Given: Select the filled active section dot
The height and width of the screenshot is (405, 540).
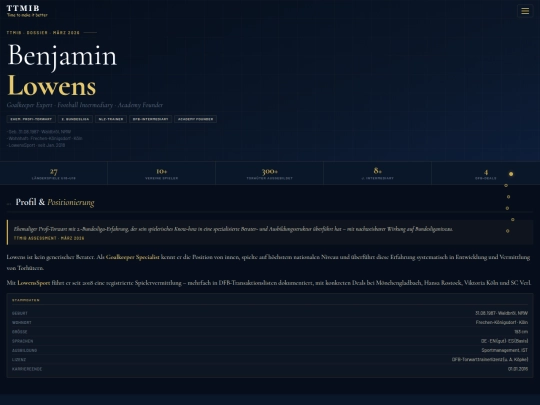Looking at the screenshot, I should 511,174.
